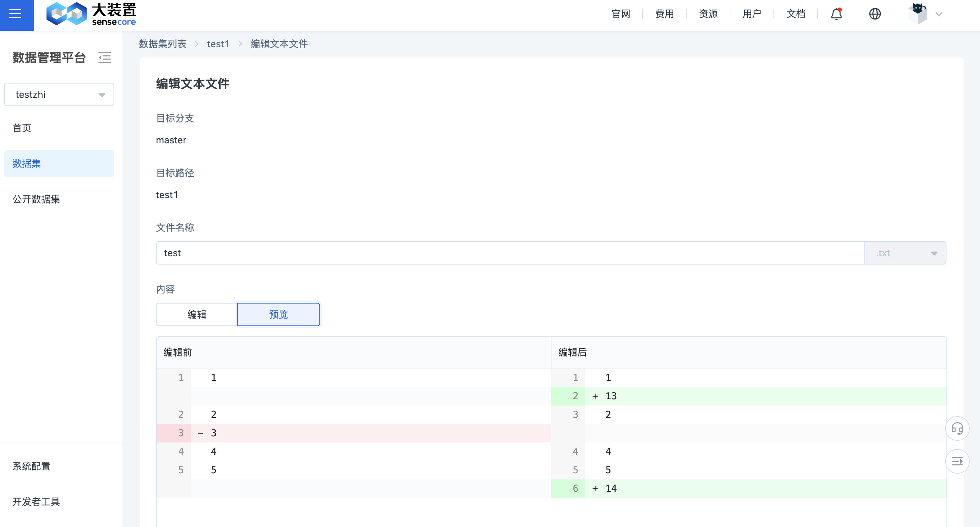Switch to the 编辑 tab
980x527 pixels.
pyautogui.click(x=196, y=314)
